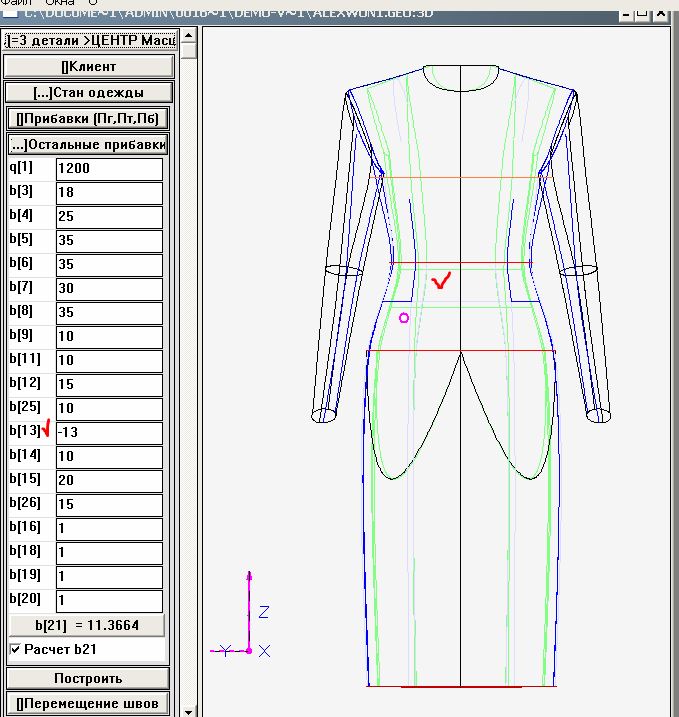The image size is (679, 717).
Task: Open the Окна menu
Action: 59,2
